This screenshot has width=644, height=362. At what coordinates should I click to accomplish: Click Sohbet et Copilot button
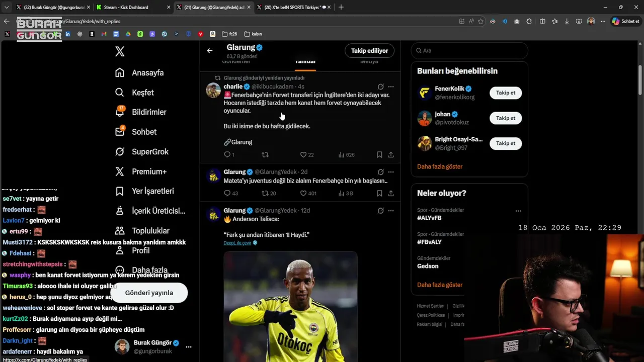click(625, 21)
